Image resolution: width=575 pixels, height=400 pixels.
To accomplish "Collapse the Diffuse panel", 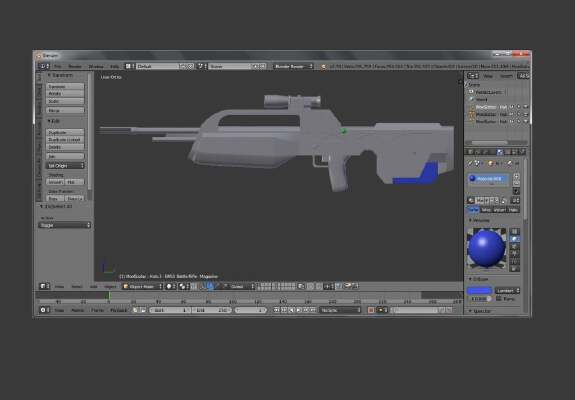I will click(470, 279).
